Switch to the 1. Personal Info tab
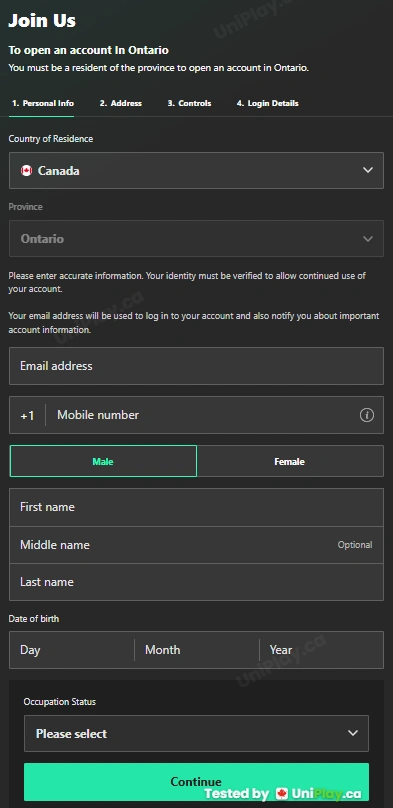Screen dimensions: 393x808 [43, 103]
